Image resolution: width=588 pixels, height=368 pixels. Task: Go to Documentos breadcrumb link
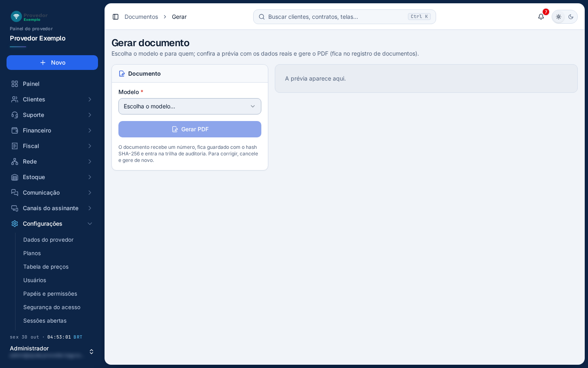141,17
